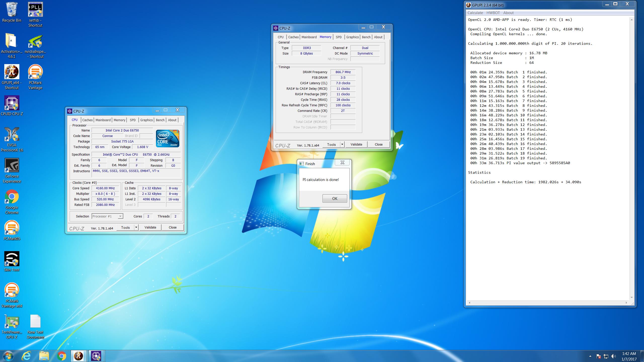The height and width of the screenshot is (362, 644).
Task: Click OK in Finish dialog
Action: click(x=335, y=198)
